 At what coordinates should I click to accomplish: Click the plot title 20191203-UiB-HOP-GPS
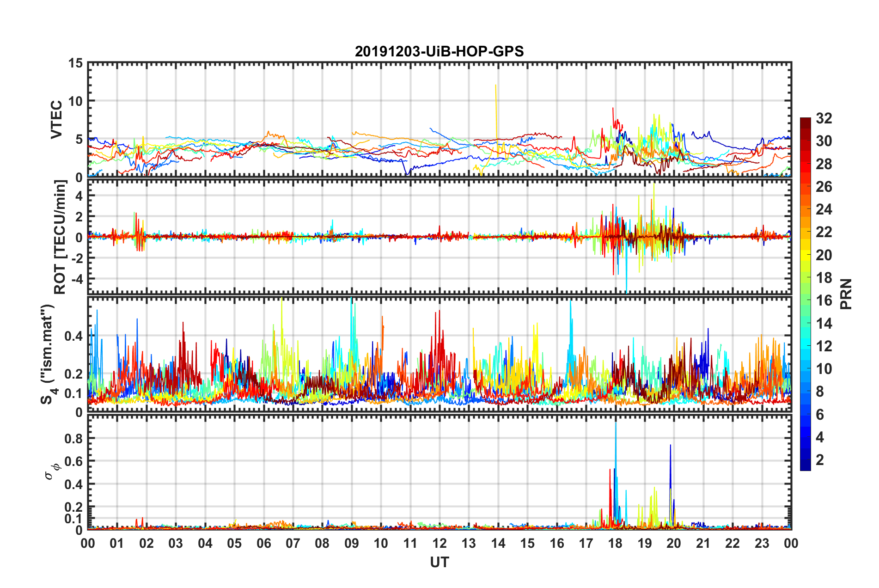(x=439, y=51)
